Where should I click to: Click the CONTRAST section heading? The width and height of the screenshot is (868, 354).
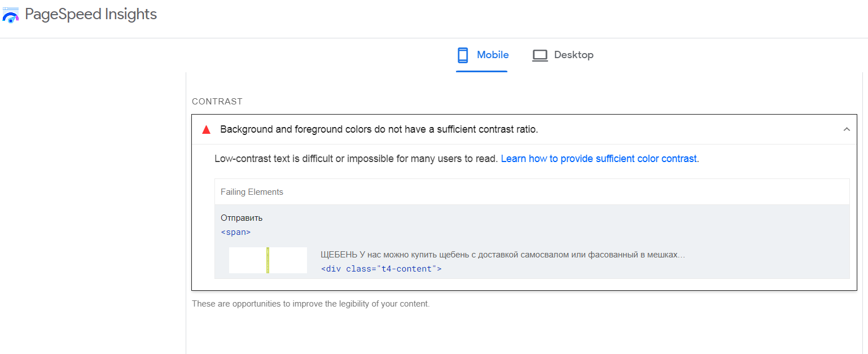pos(217,102)
